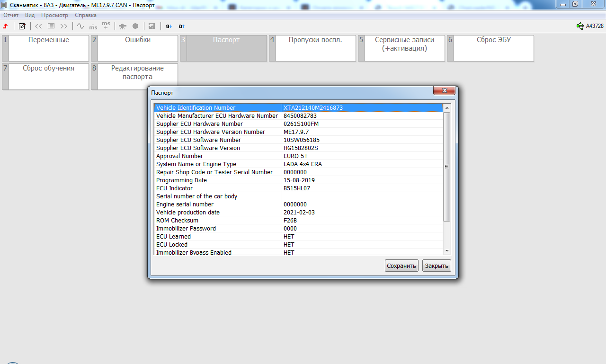This screenshot has width=606, height=364.
Task: Open the Отчет menu
Action: (11, 15)
